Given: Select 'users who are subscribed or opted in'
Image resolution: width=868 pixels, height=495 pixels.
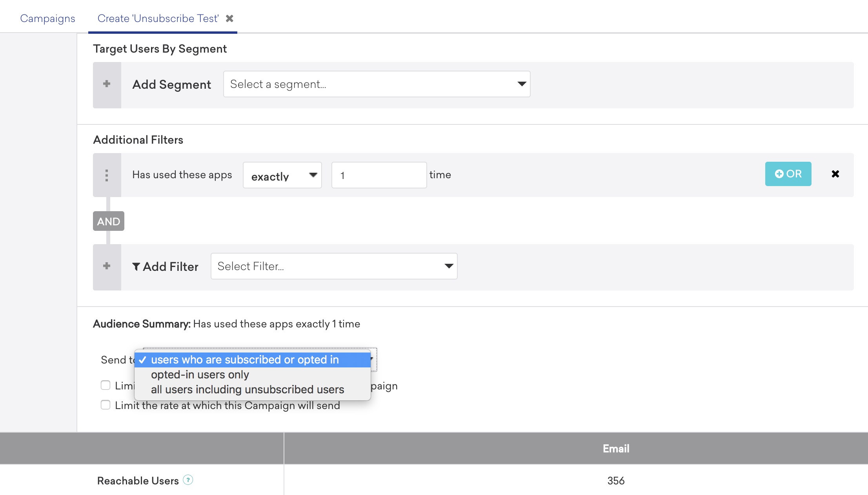Looking at the screenshot, I should 244,359.
